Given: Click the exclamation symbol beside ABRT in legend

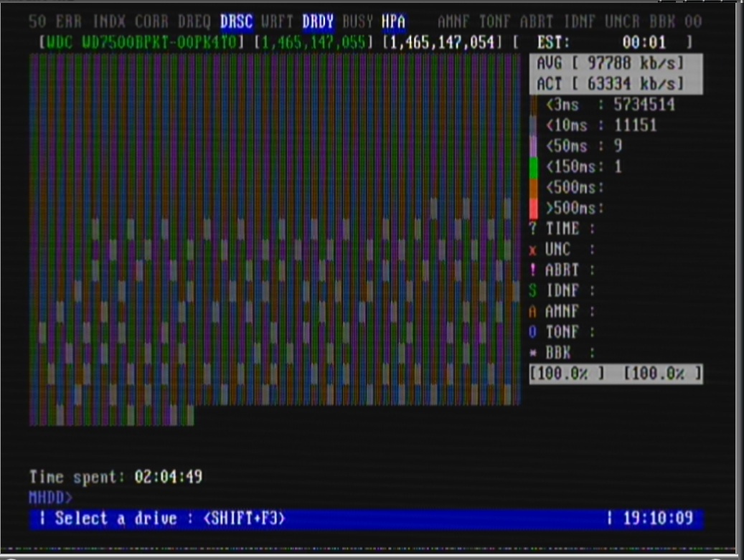Looking at the screenshot, I should (533, 270).
